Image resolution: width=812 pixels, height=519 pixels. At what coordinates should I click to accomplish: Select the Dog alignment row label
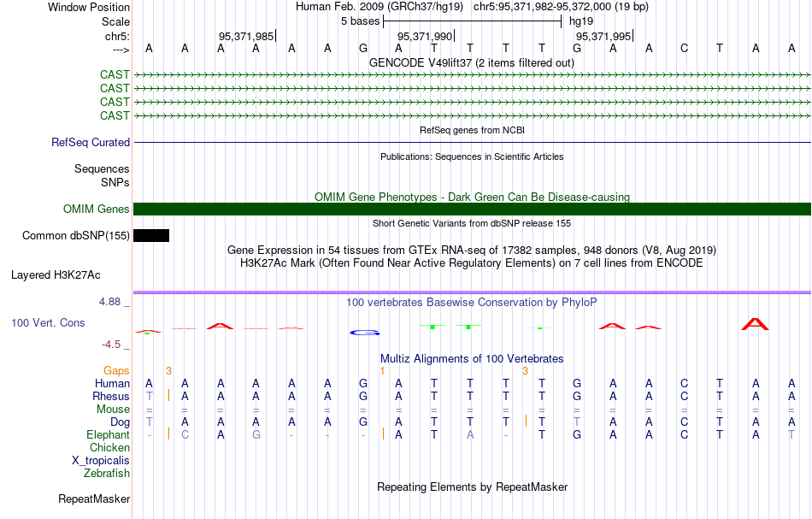120,422
